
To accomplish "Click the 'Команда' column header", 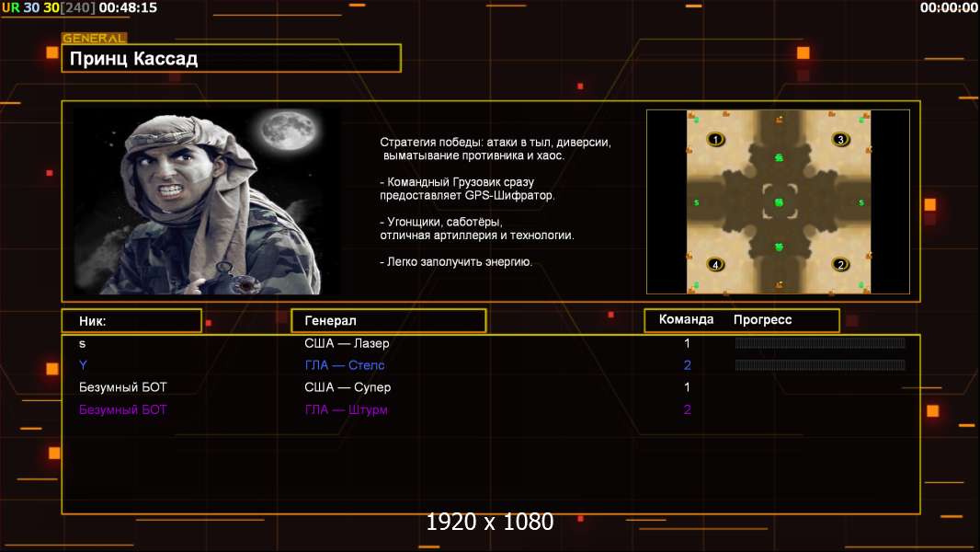I will pyautogui.click(x=686, y=320).
